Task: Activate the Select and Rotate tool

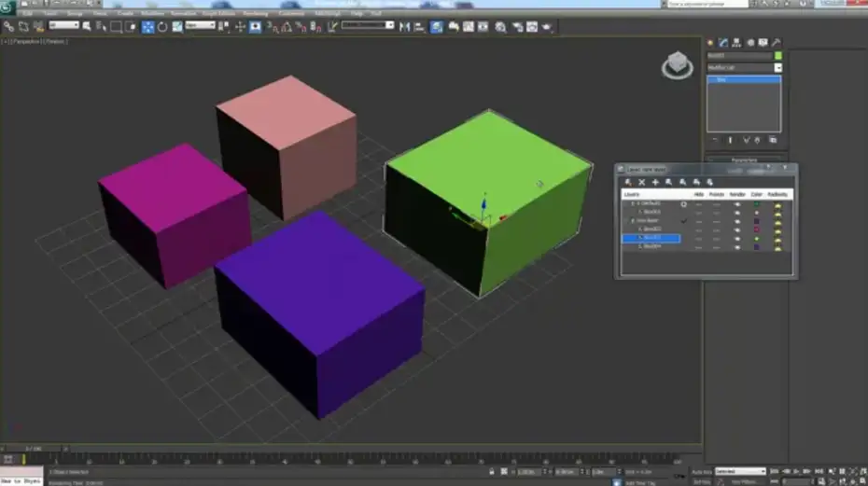Action: [x=162, y=26]
